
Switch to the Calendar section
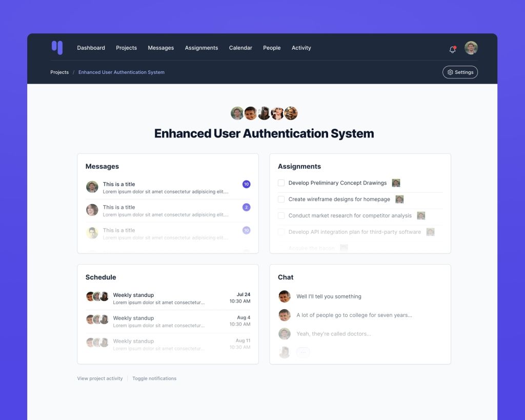click(x=240, y=48)
